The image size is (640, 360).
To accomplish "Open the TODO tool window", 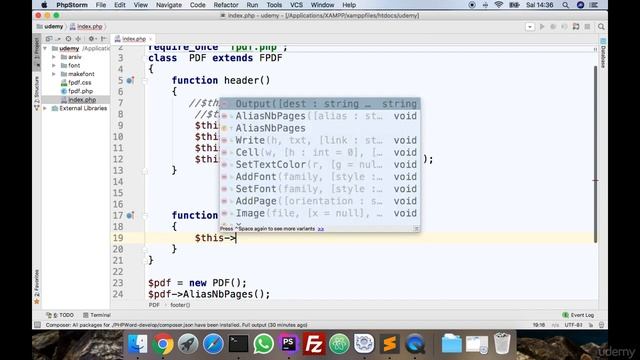I will pyautogui.click(x=60, y=315).
